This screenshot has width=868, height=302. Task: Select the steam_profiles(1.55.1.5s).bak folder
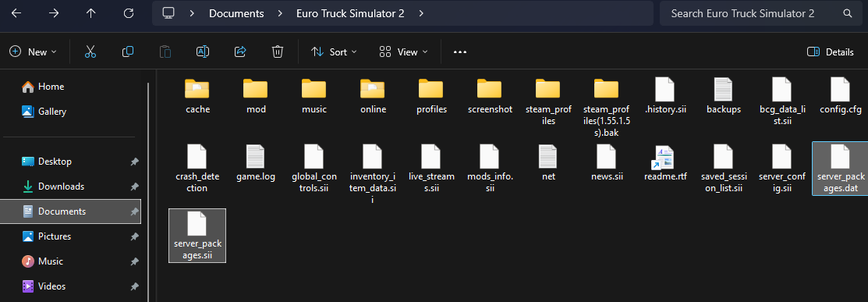click(x=606, y=108)
